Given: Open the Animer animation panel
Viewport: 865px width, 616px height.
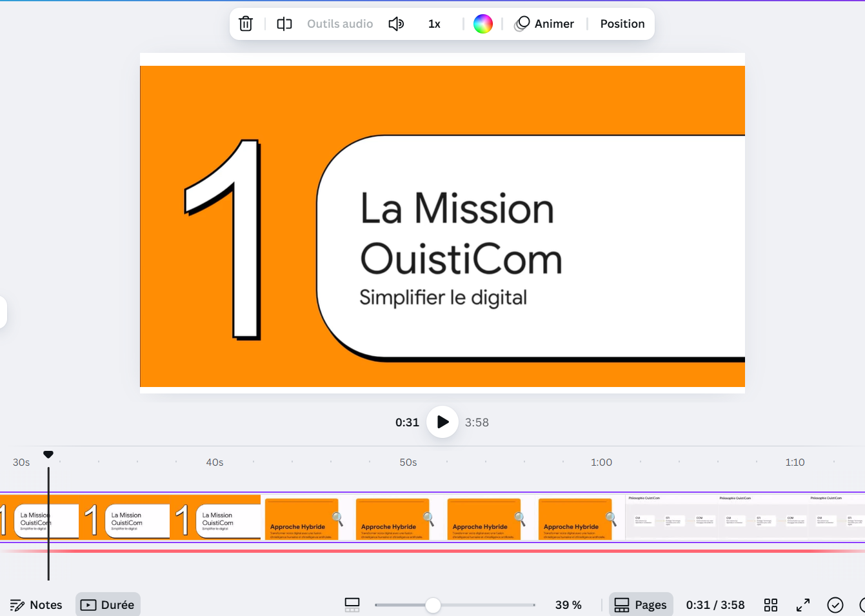Looking at the screenshot, I should coord(545,24).
